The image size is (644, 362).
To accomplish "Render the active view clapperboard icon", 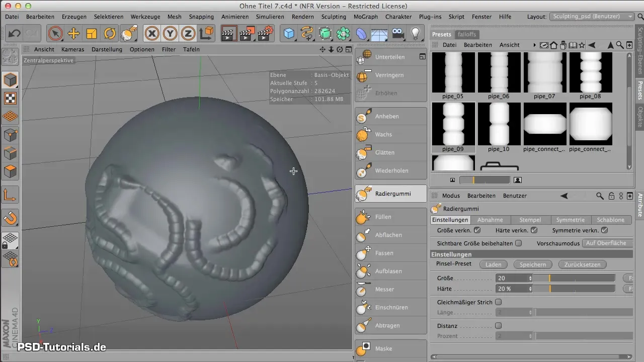I will click(229, 34).
